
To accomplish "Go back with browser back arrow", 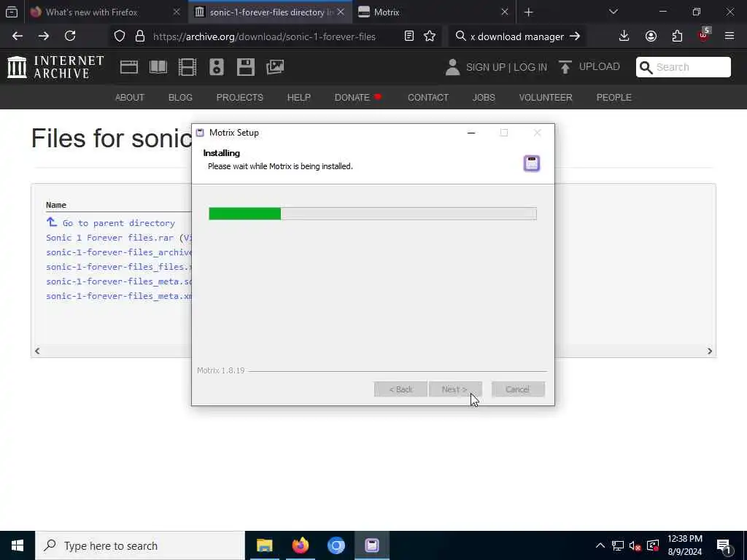I will [x=18, y=36].
